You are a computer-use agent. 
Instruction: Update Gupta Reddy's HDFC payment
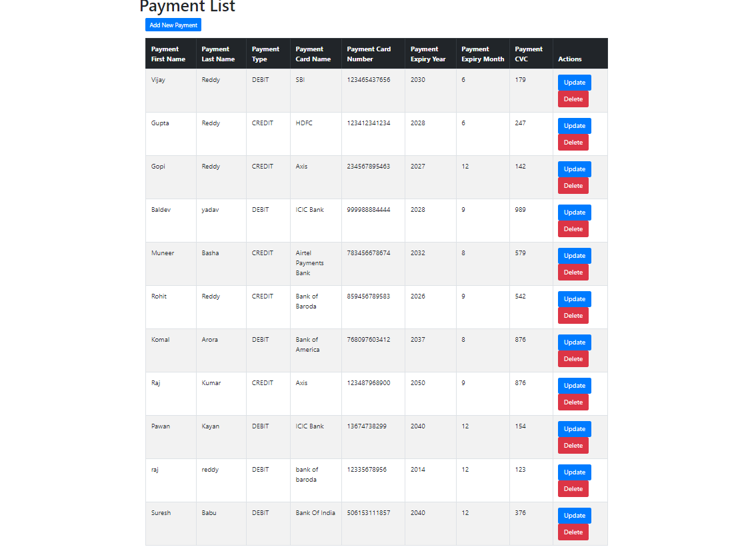coord(574,126)
